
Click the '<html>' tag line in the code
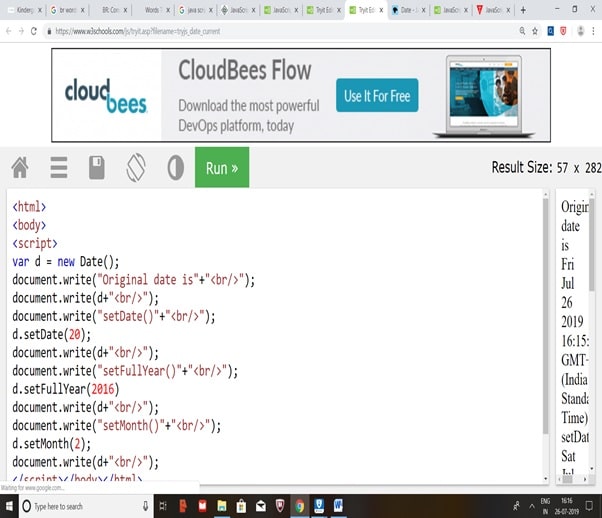29,207
